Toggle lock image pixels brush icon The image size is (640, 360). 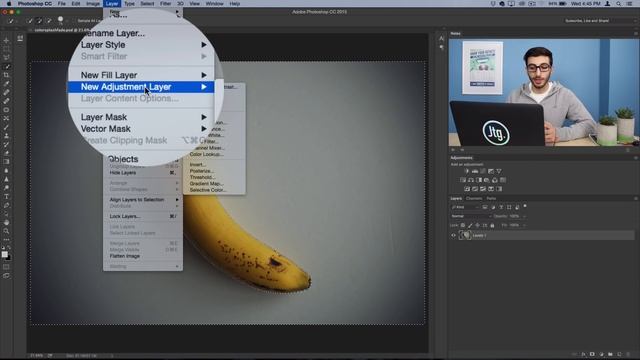[470, 225]
